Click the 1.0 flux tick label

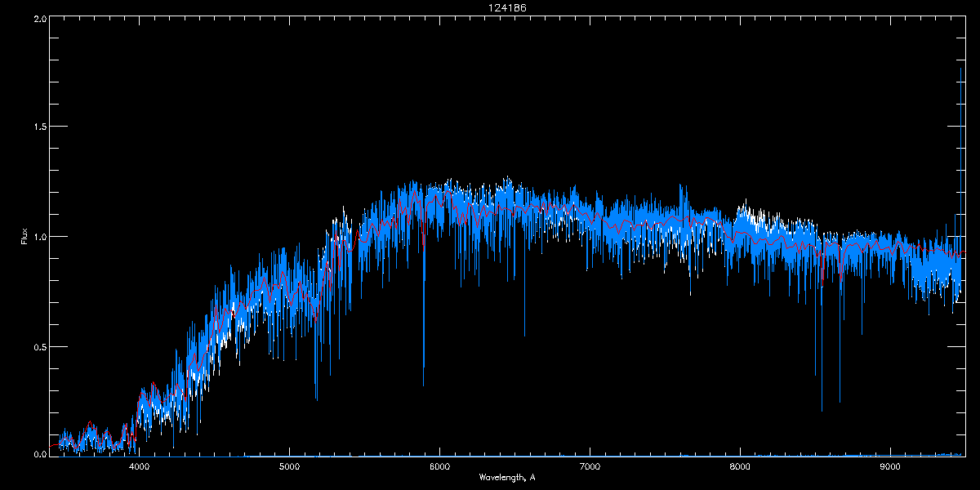(40, 237)
